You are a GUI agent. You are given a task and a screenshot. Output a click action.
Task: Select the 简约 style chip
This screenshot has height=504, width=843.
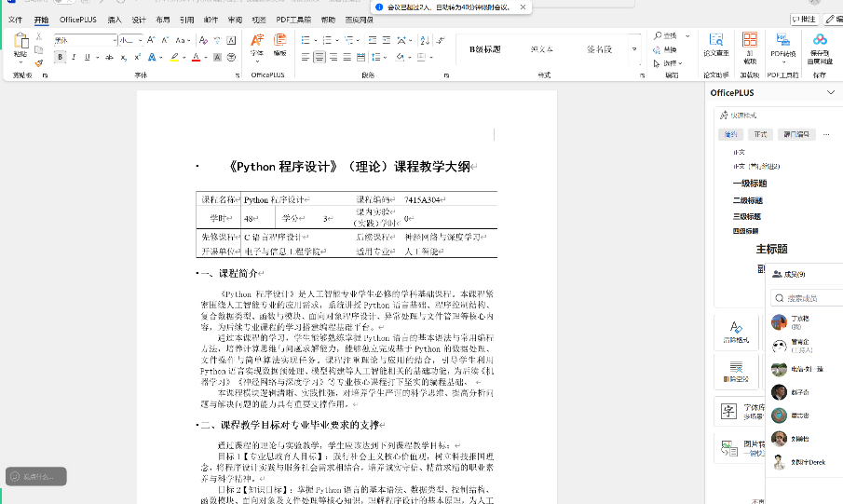[x=730, y=134]
